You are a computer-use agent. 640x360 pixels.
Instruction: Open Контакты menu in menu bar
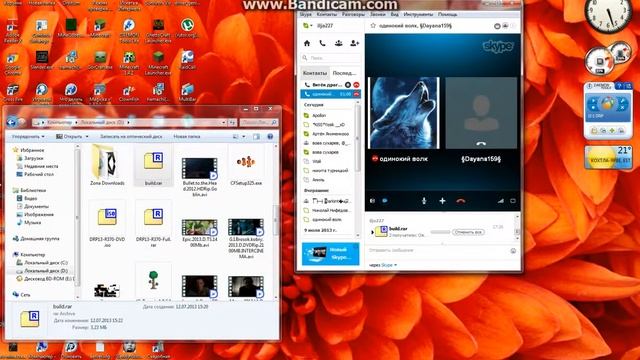click(327, 14)
